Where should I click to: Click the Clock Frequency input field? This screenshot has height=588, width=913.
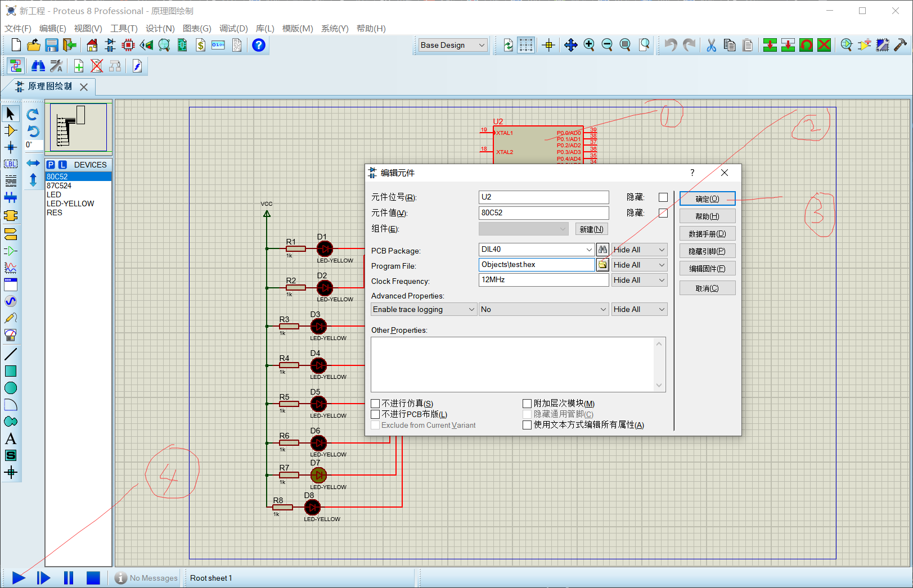(543, 280)
